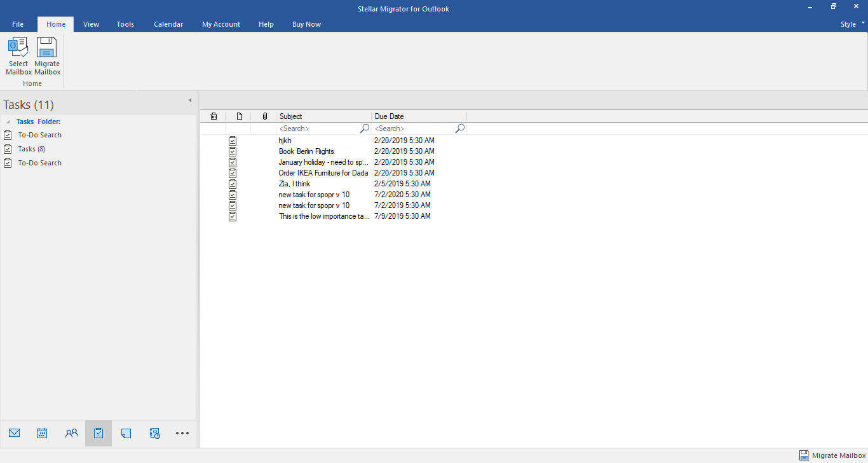Open the My Account tab

pos(221,24)
